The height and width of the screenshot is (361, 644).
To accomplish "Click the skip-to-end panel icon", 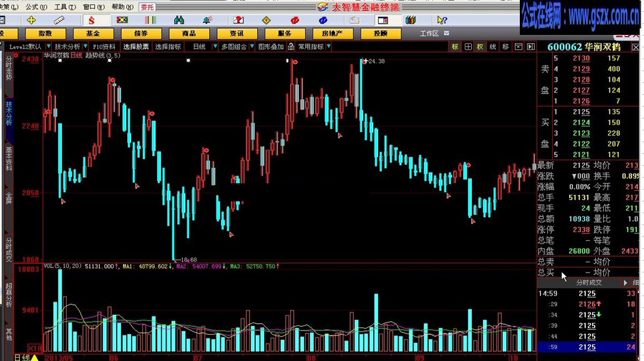I will click(530, 47).
